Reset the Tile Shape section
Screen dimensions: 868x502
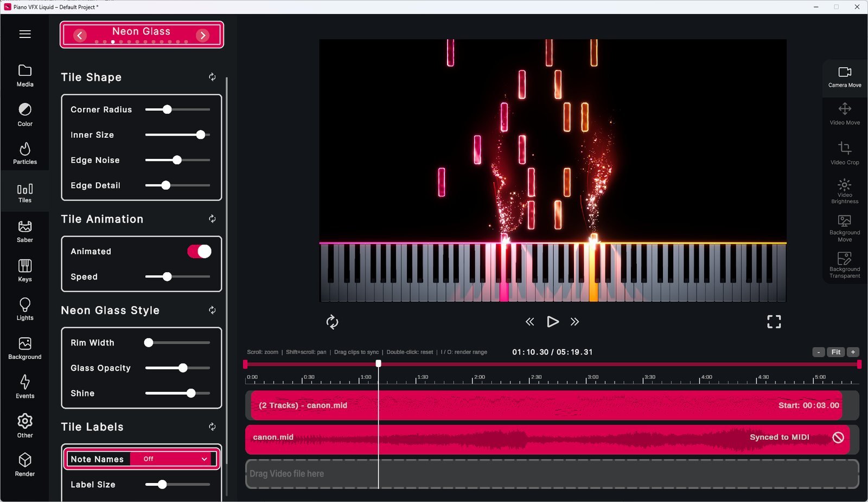pyautogui.click(x=212, y=77)
